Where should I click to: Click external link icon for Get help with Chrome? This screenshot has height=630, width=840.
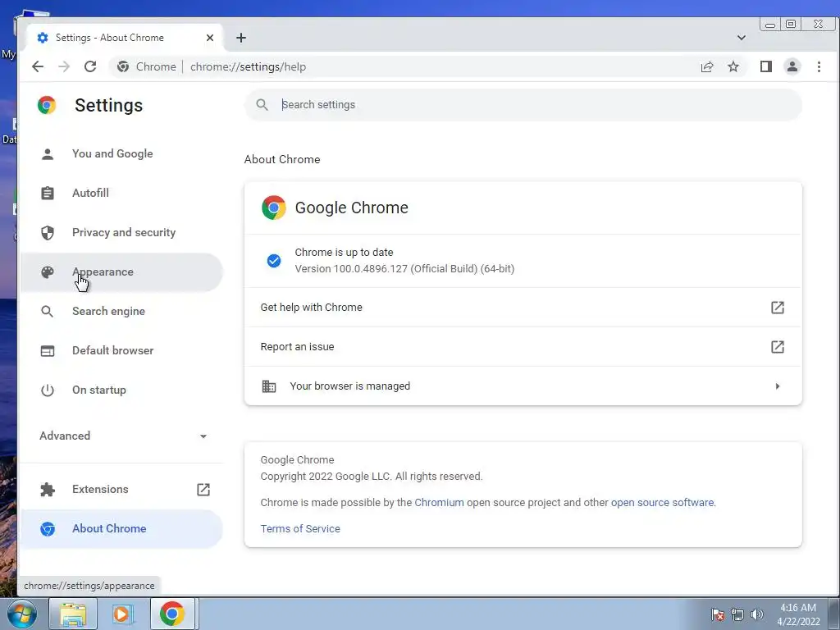click(778, 308)
